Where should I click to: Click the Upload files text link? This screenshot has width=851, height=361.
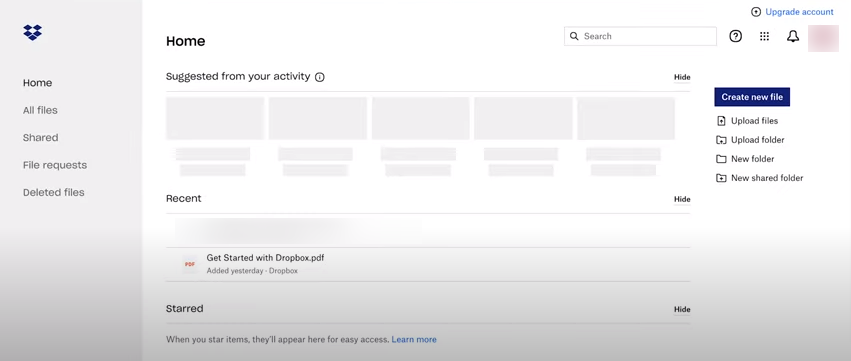point(754,121)
